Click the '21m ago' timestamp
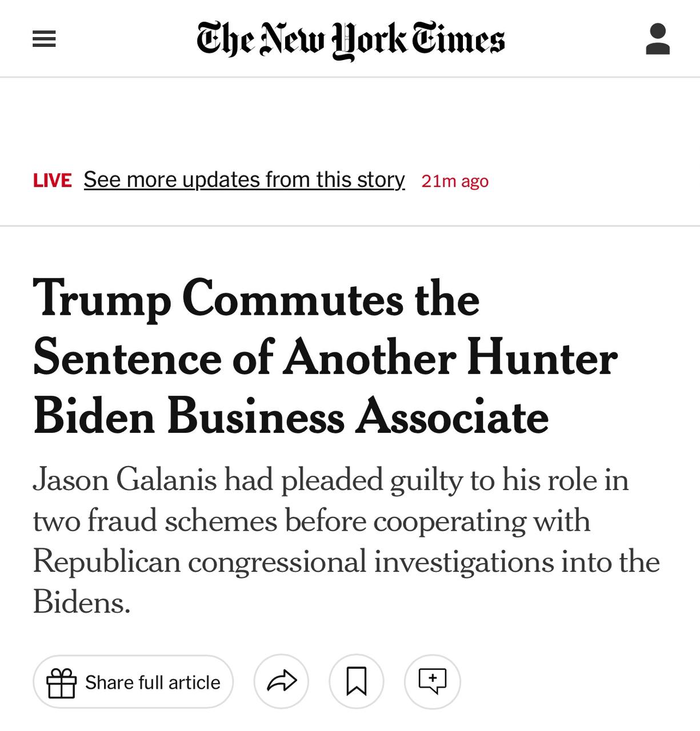 pos(455,181)
